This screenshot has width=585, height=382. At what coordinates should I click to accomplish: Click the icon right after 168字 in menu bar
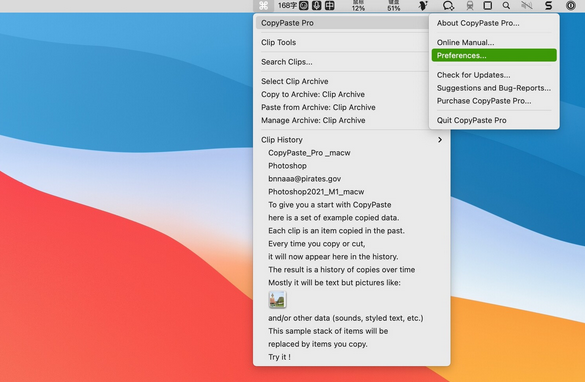pos(304,6)
